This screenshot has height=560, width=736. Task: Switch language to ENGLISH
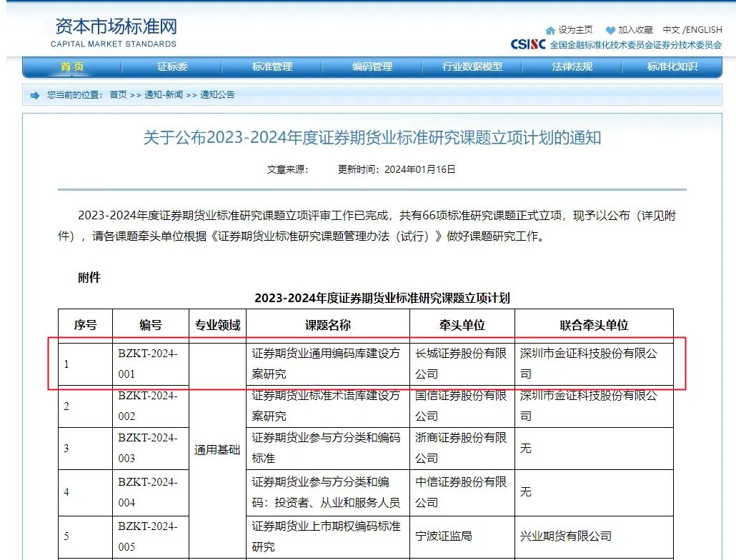click(704, 30)
